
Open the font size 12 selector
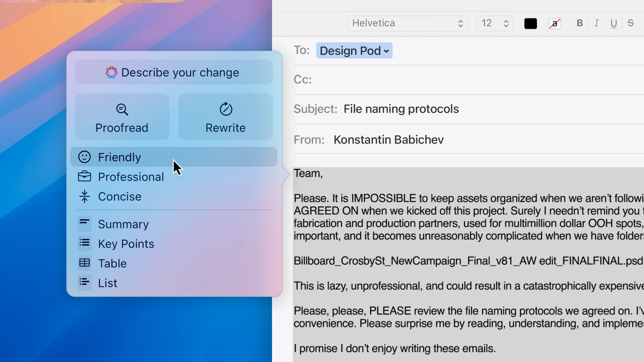click(495, 23)
